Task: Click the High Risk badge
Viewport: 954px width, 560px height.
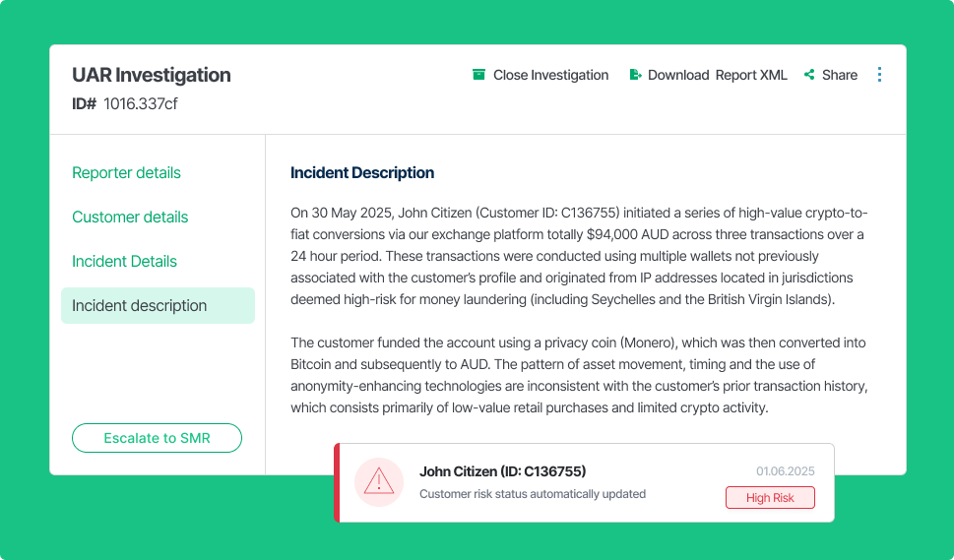Action: (770, 497)
